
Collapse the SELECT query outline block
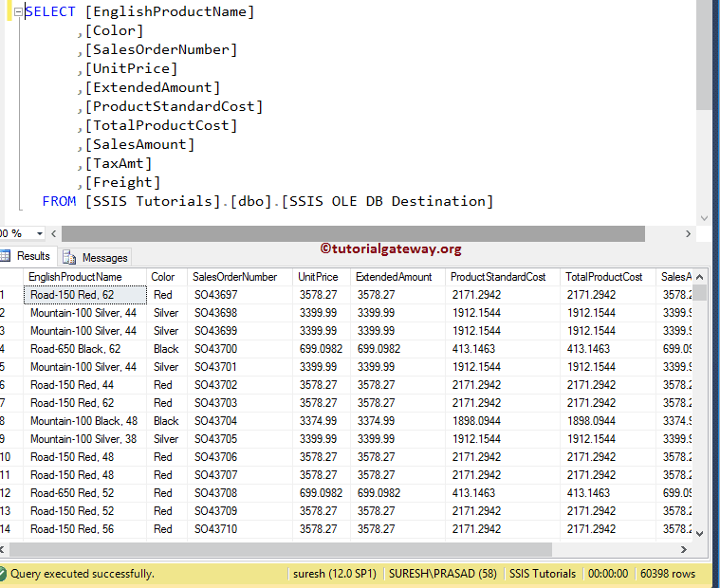(x=18, y=12)
